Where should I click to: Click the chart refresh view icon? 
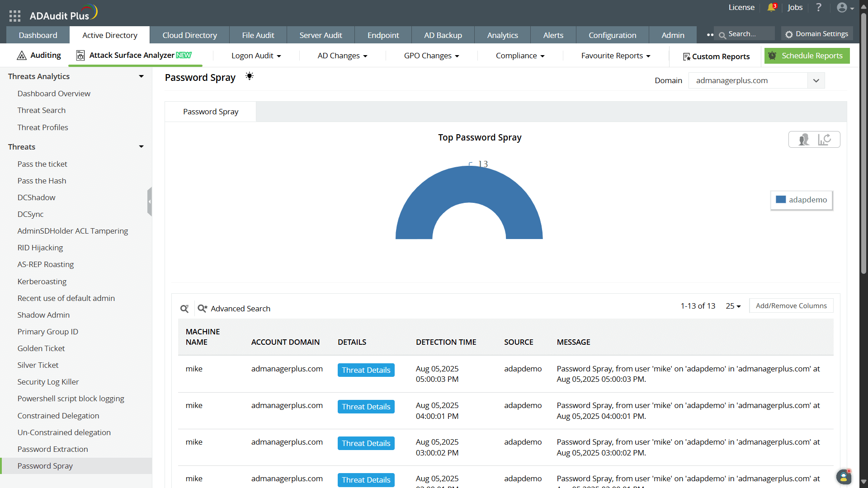point(825,140)
